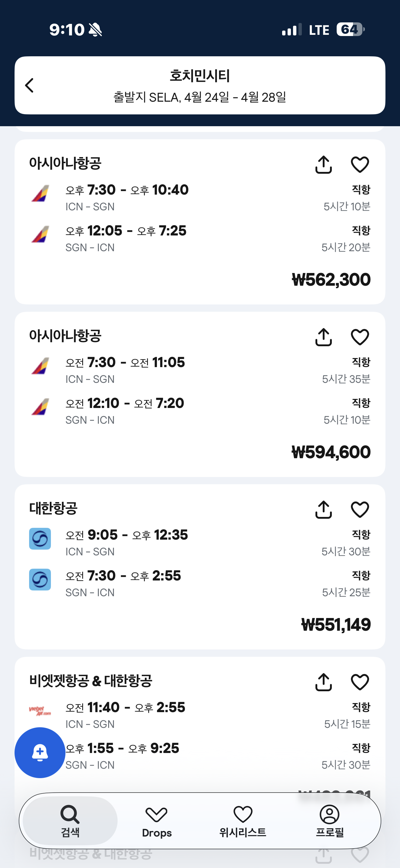Open the 검색 search tab
400x868 pixels.
click(x=70, y=821)
